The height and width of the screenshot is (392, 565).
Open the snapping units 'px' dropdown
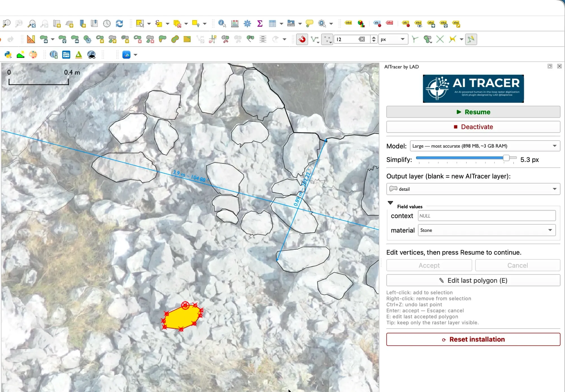pyautogui.click(x=393, y=39)
